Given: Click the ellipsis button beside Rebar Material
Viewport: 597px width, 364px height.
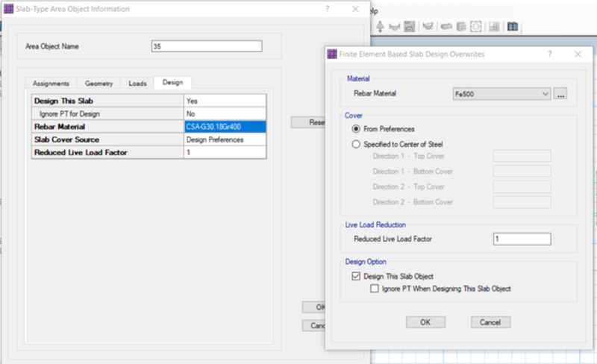Looking at the screenshot, I should click(x=560, y=94).
